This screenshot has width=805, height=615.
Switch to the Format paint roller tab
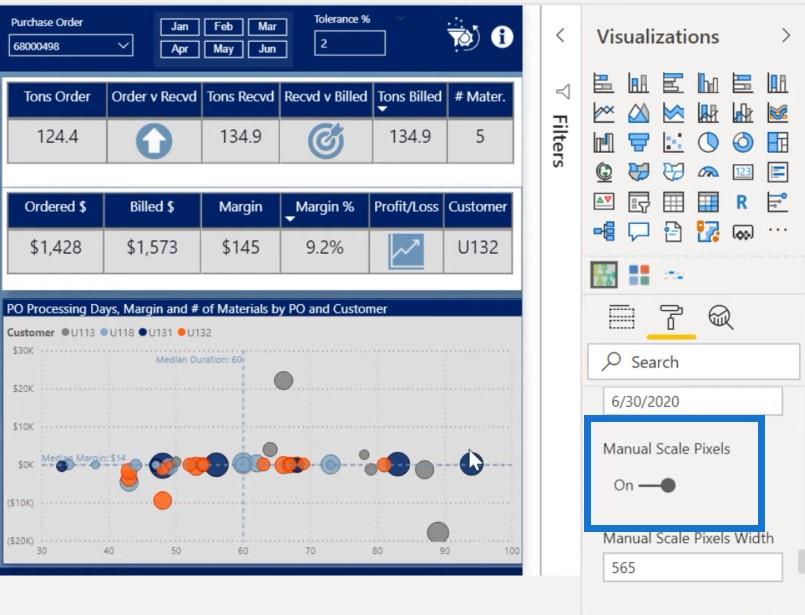671,317
